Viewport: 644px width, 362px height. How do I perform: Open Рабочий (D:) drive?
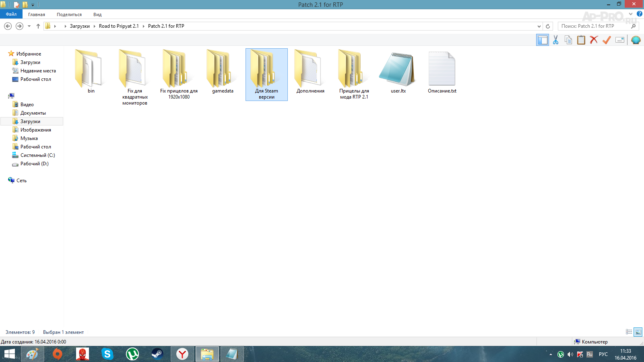click(34, 164)
